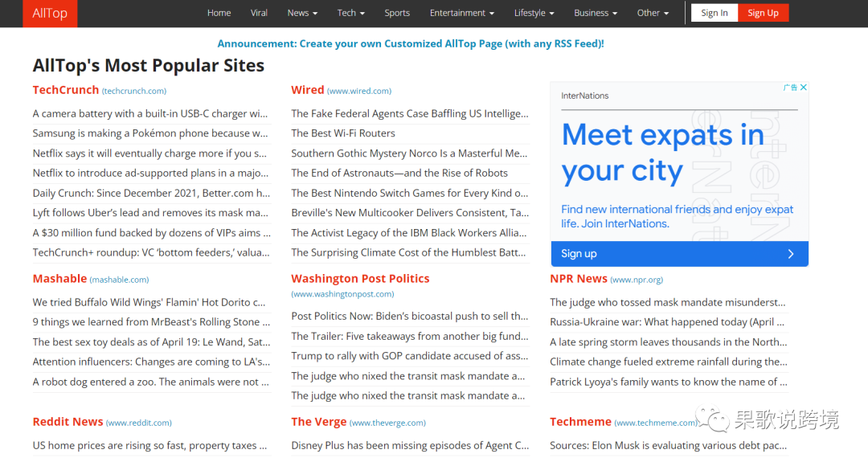Click the Sign In button
This screenshot has height=458, width=868.
[714, 13]
